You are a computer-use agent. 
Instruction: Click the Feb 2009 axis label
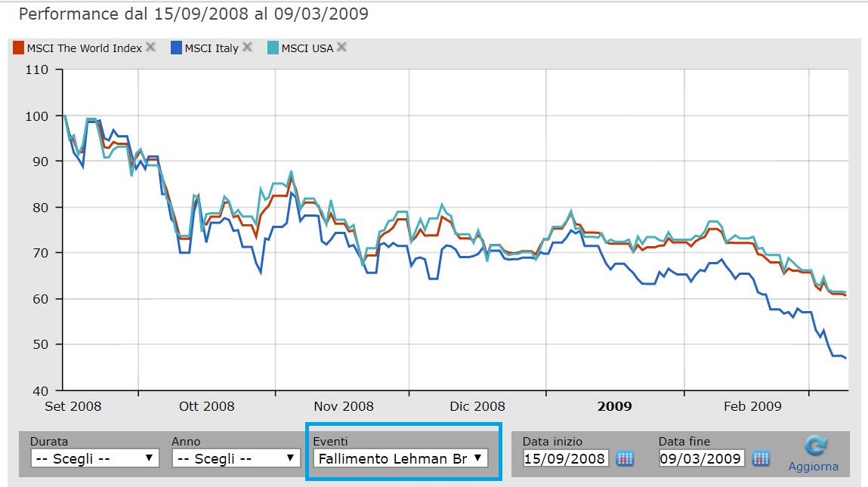[753, 406]
